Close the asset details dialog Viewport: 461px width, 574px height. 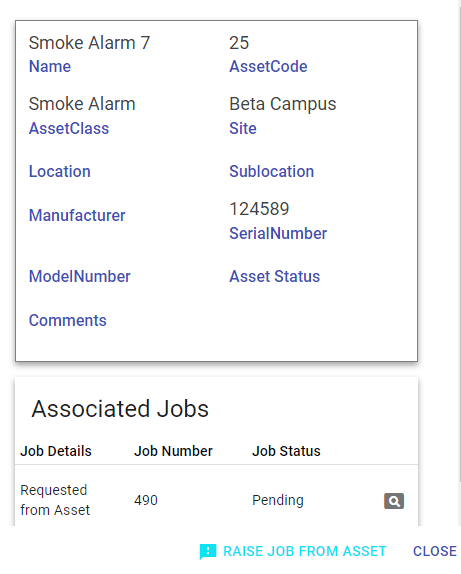pos(435,551)
